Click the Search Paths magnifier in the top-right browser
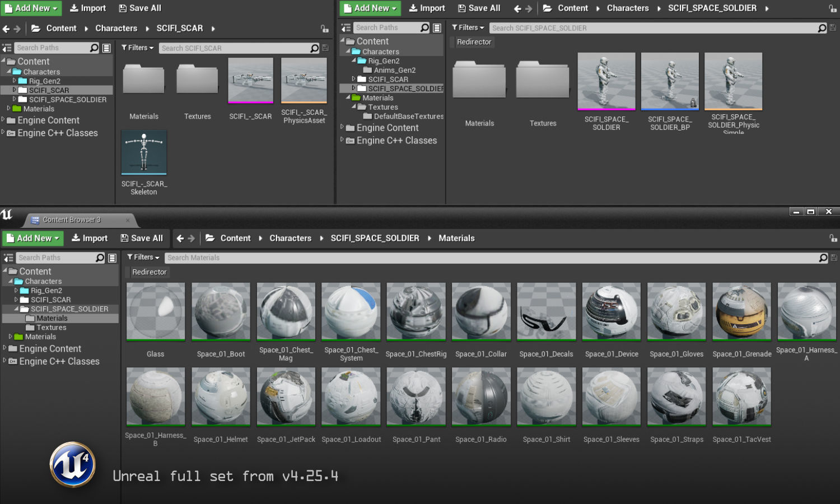 pos(424,28)
